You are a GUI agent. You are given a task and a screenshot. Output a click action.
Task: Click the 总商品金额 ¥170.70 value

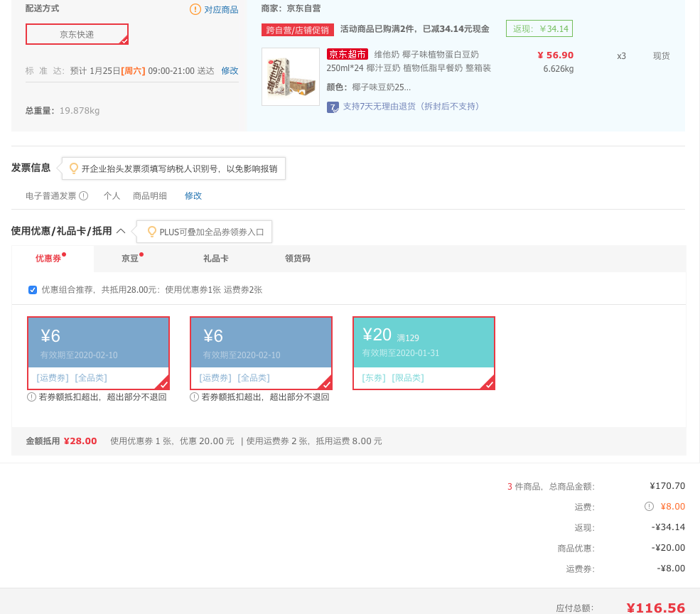pyautogui.click(x=667, y=486)
